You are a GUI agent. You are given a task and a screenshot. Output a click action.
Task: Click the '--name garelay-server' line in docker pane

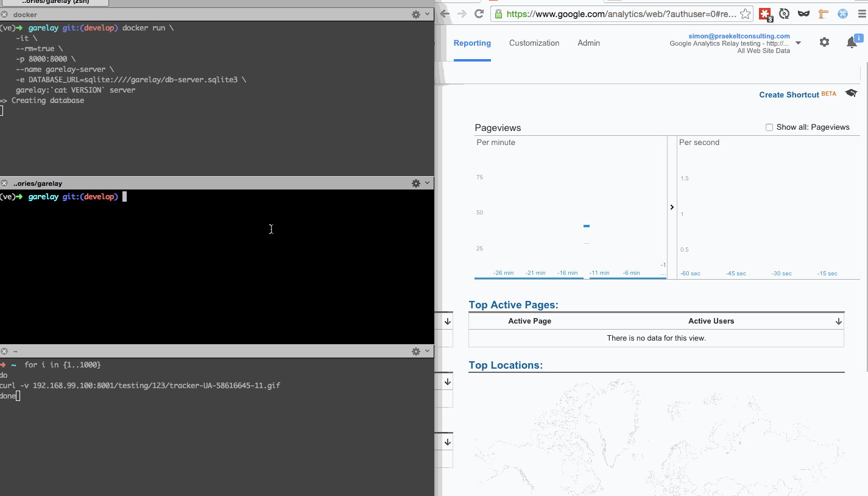tap(65, 69)
